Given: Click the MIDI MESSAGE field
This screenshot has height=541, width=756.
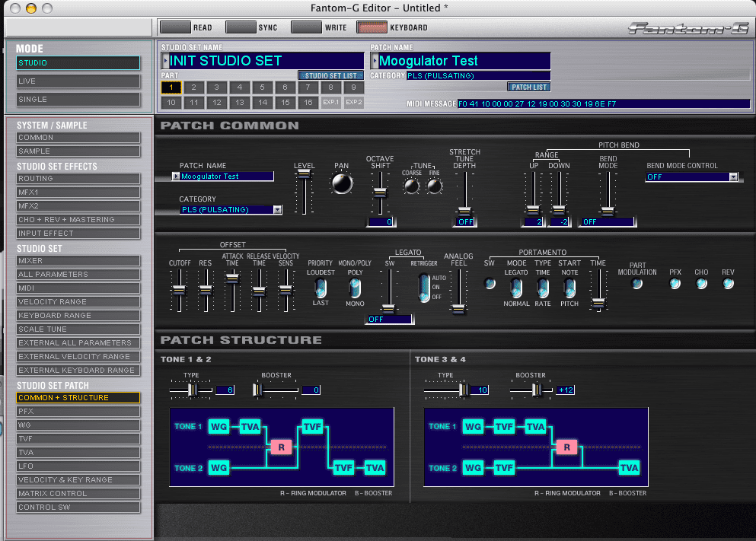Looking at the screenshot, I should [x=604, y=103].
